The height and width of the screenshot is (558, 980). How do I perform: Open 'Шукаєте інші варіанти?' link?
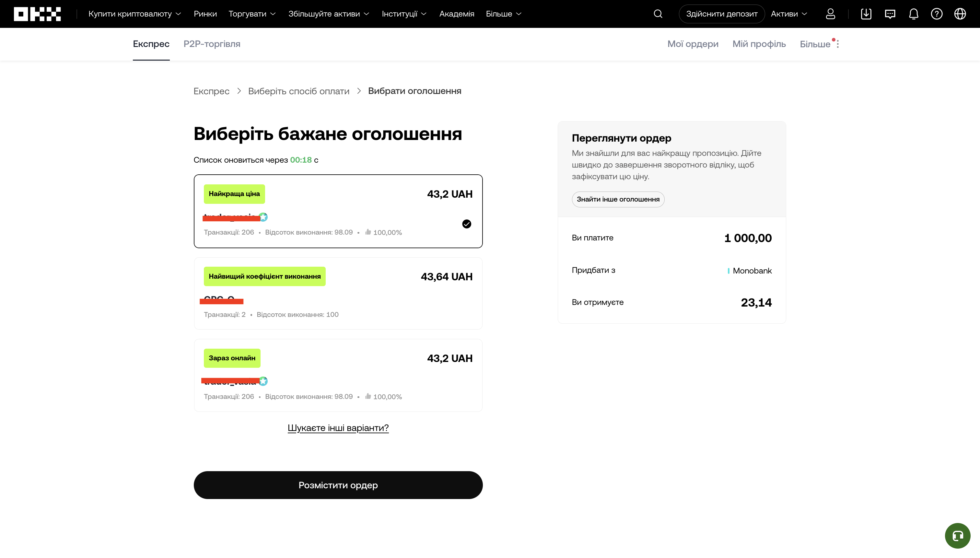[338, 428]
